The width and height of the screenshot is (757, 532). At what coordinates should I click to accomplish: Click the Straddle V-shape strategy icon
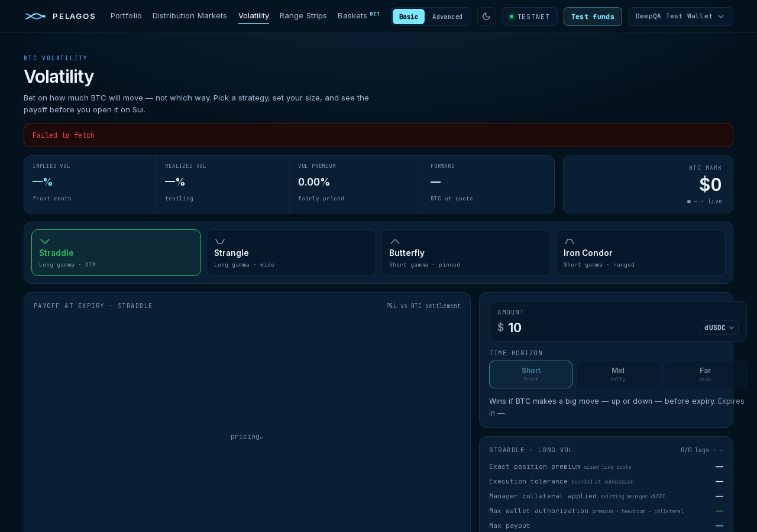(x=45, y=241)
